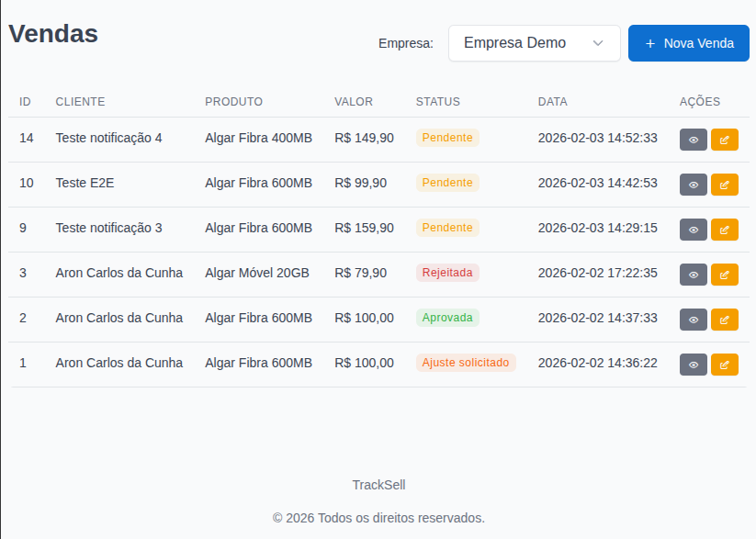Click the PRODUTO column header
This screenshot has height=539, width=756.
234,102
